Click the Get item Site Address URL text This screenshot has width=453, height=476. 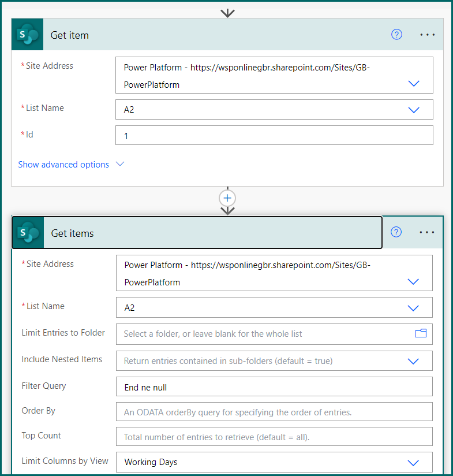click(247, 76)
